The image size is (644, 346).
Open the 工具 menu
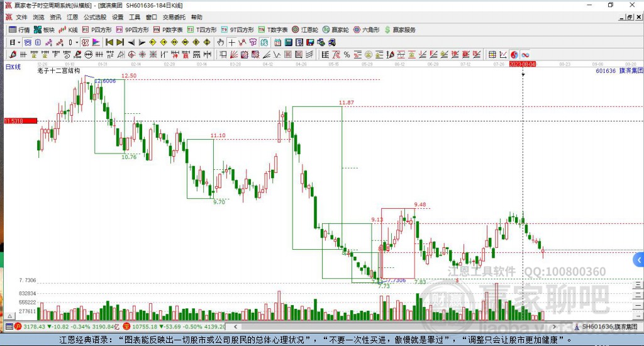[135, 17]
